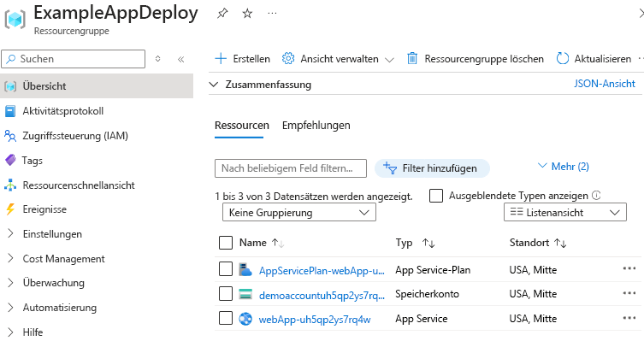Screen dimensions: 644x341
Task: Sort resources by Standort column arrows
Action: click(x=560, y=243)
